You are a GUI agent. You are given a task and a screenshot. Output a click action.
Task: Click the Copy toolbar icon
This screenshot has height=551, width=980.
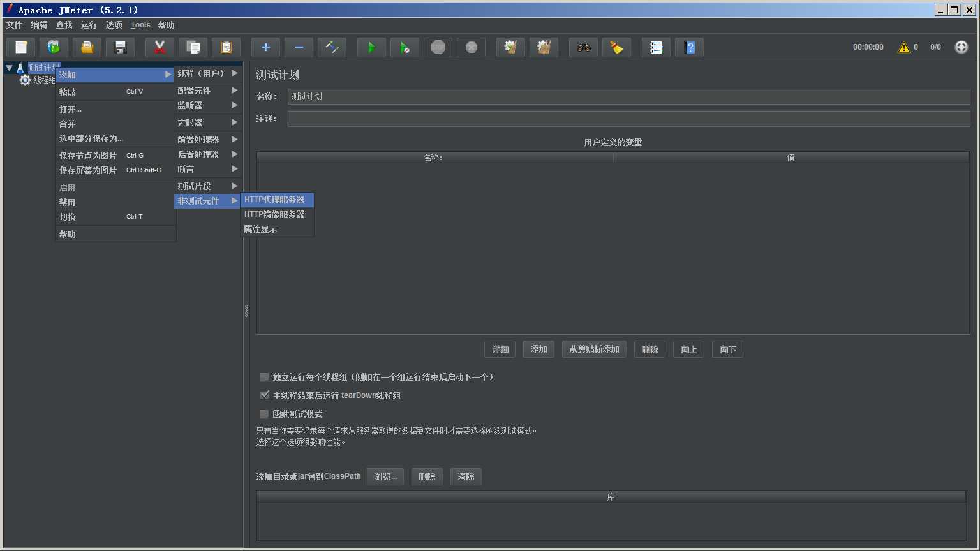pos(193,47)
